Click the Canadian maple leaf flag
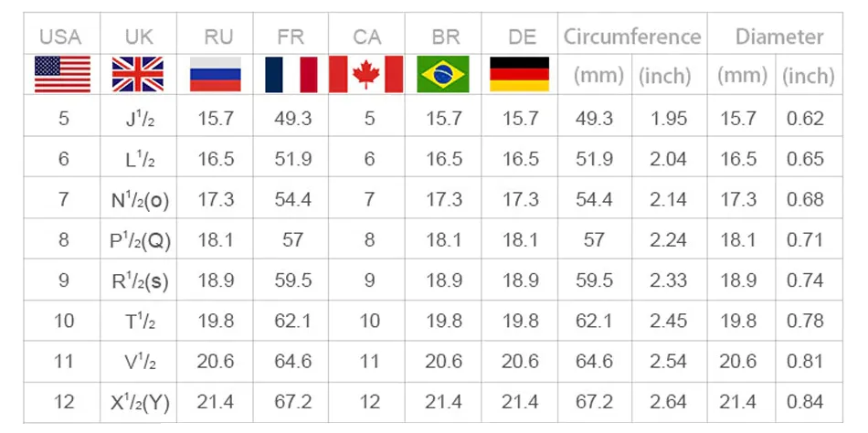The image size is (868, 433). tap(365, 74)
